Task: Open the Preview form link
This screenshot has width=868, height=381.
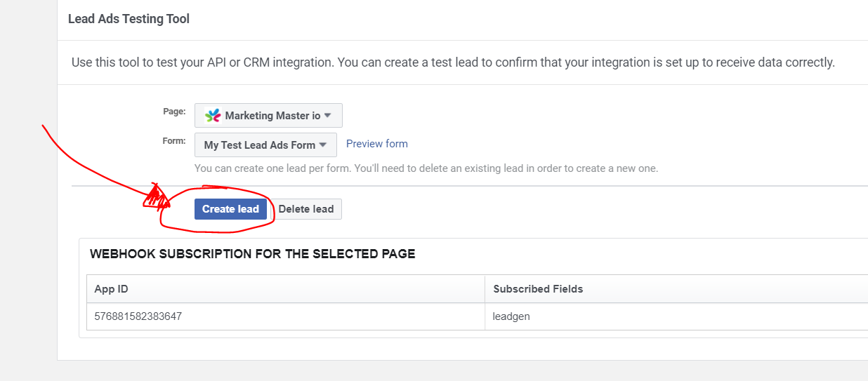Action: [x=377, y=144]
